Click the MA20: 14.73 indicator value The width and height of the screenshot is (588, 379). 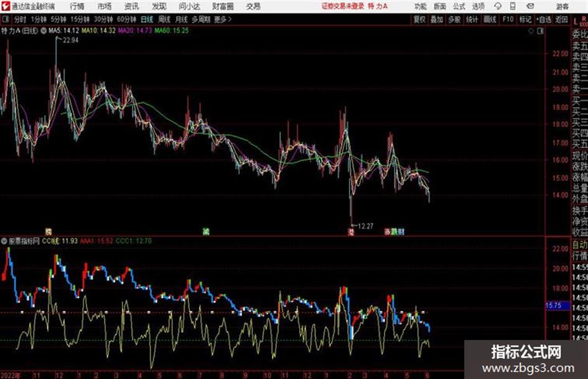click(x=135, y=30)
